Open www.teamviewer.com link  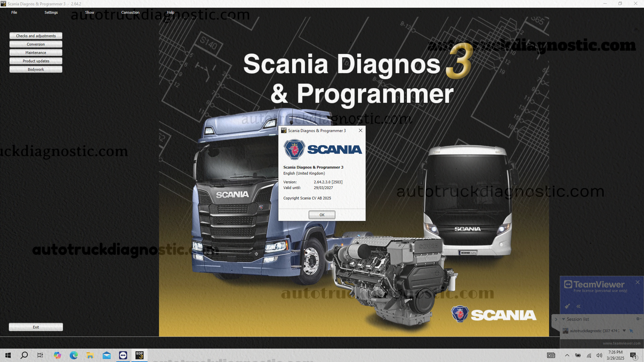click(x=621, y=343)
